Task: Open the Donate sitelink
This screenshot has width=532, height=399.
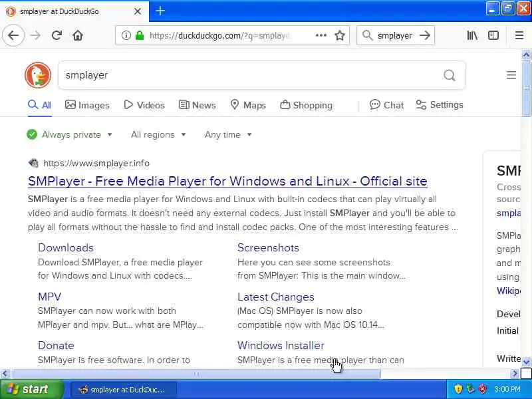Action: 56,345
